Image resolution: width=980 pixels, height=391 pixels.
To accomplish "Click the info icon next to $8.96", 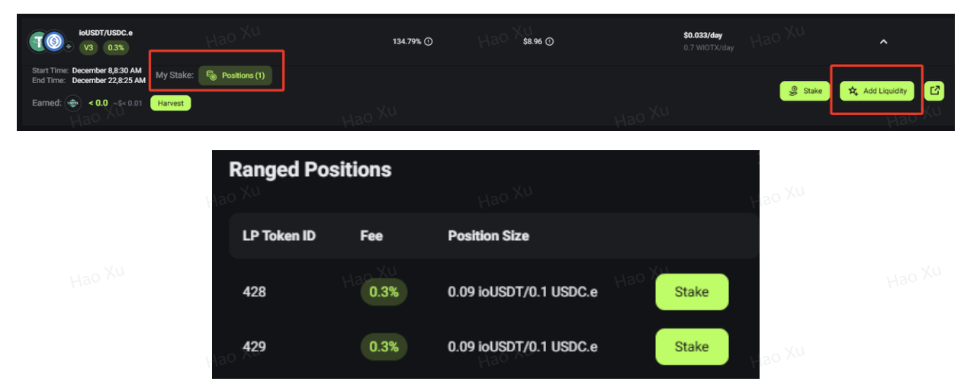I will click(x=549, y=41).
